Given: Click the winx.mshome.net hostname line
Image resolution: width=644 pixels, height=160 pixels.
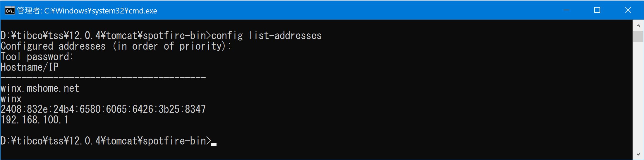Looking at the screenshot, I should (x=40, y=88).
